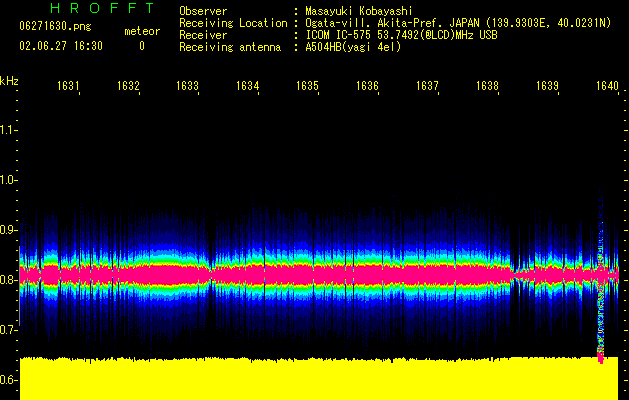This screenshot has height=400, width=629.
Task: Click the 0.9 kHz frequency label
Action: coord(7,230)
